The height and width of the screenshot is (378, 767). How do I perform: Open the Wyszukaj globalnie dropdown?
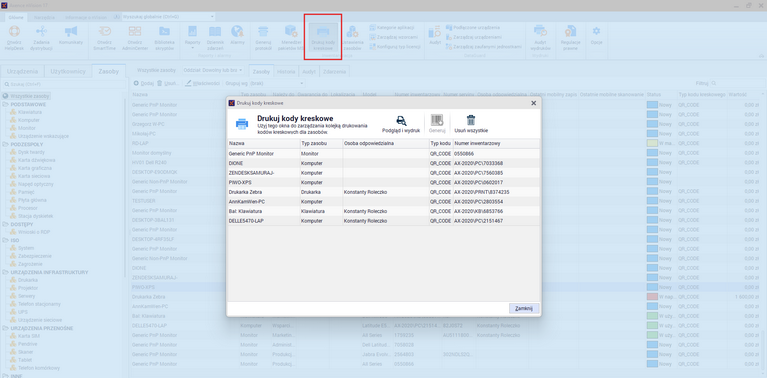pos(212,17)
